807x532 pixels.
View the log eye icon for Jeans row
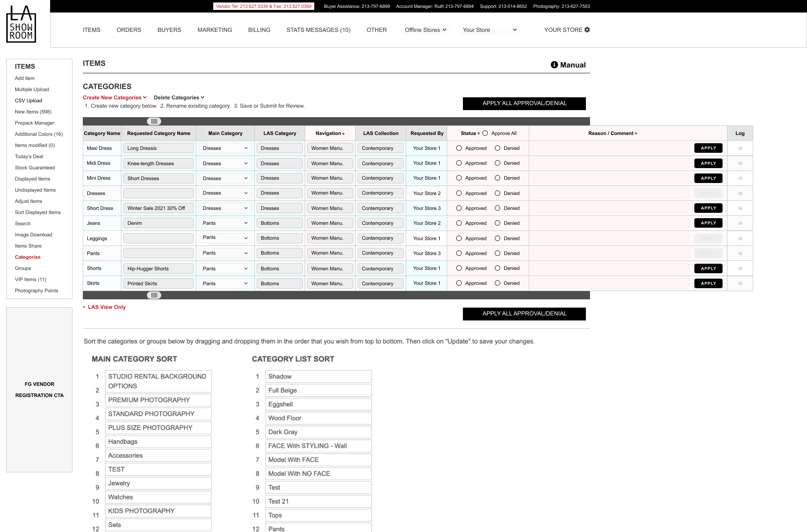point(740,223)
